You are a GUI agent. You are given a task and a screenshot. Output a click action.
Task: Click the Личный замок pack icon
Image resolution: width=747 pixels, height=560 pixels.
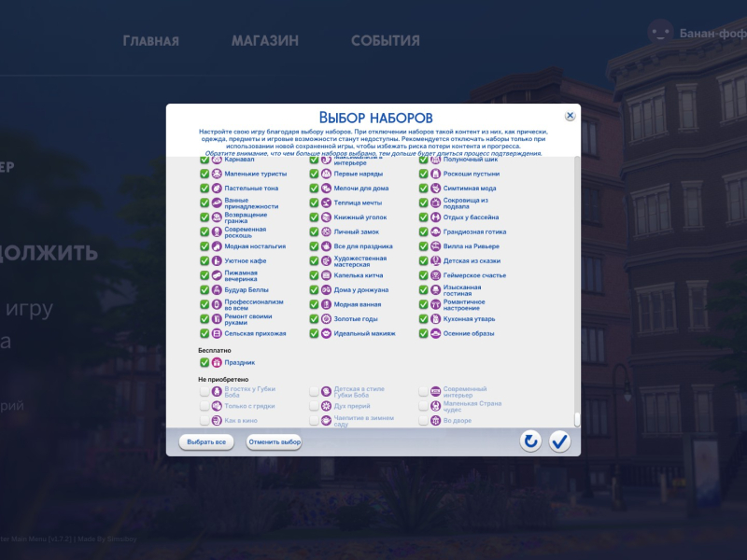tap(326, 231)
